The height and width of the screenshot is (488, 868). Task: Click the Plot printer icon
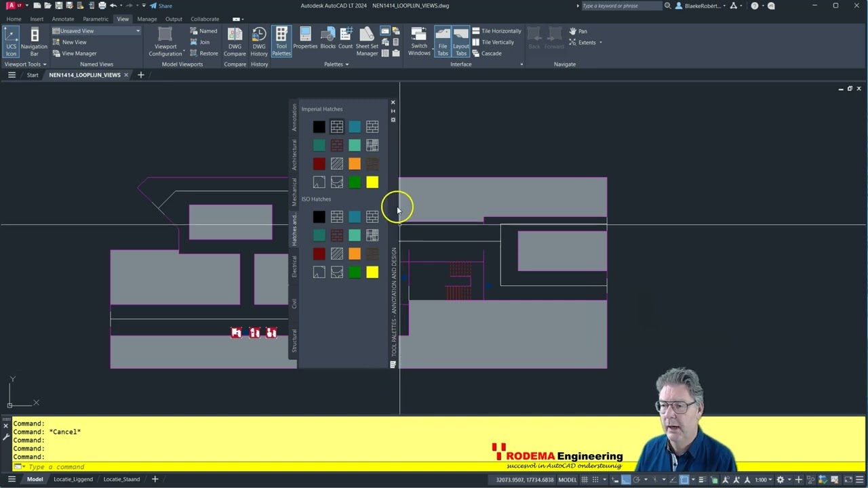[102, 5]
